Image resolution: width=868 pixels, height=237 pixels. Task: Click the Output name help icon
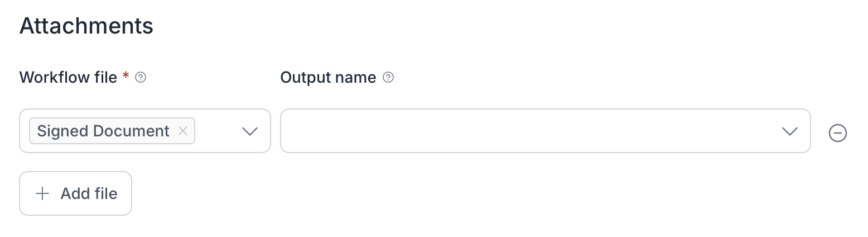coord(389,78)
